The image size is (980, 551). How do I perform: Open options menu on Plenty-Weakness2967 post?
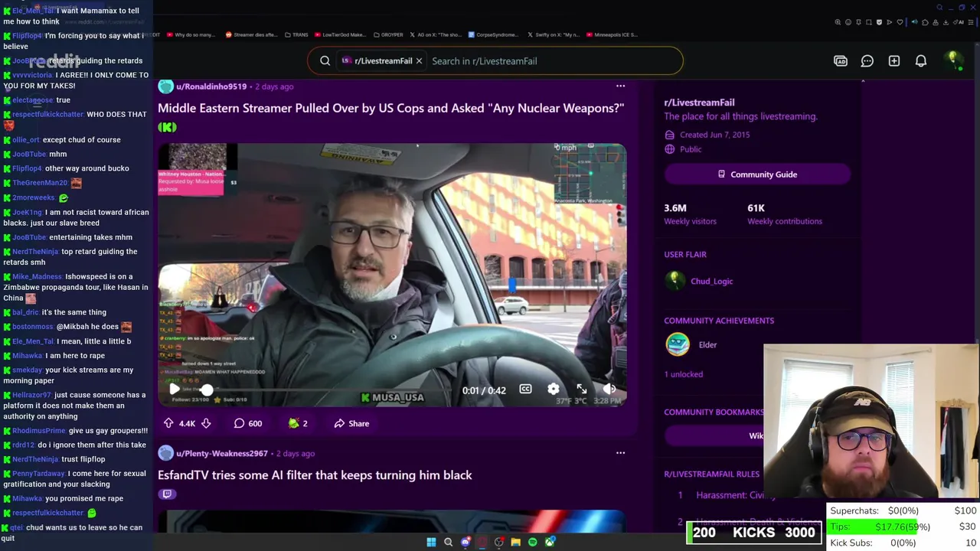(x=620, y=453)
